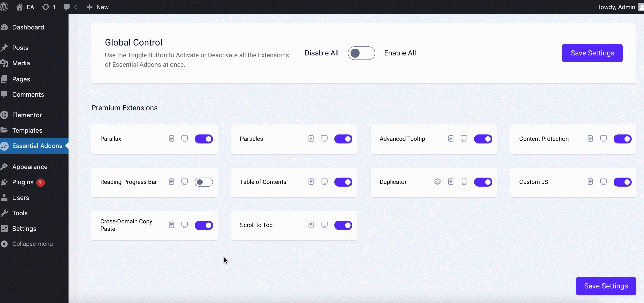
Task: Click top Save Settings button
Action: [x=592, y=53]
